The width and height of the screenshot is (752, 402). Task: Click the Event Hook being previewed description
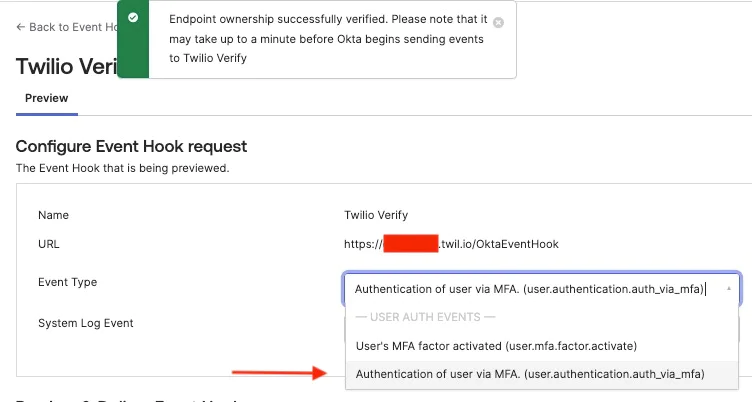click(x=123, y=168)
